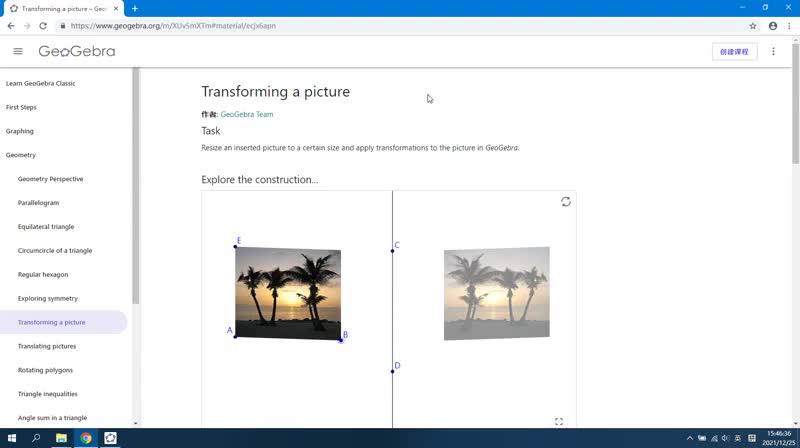The height and width of the screenshot is (448, 800).
Task: Open the Graphing chapter
Action: pyautogui.click(x=19, y=131)
